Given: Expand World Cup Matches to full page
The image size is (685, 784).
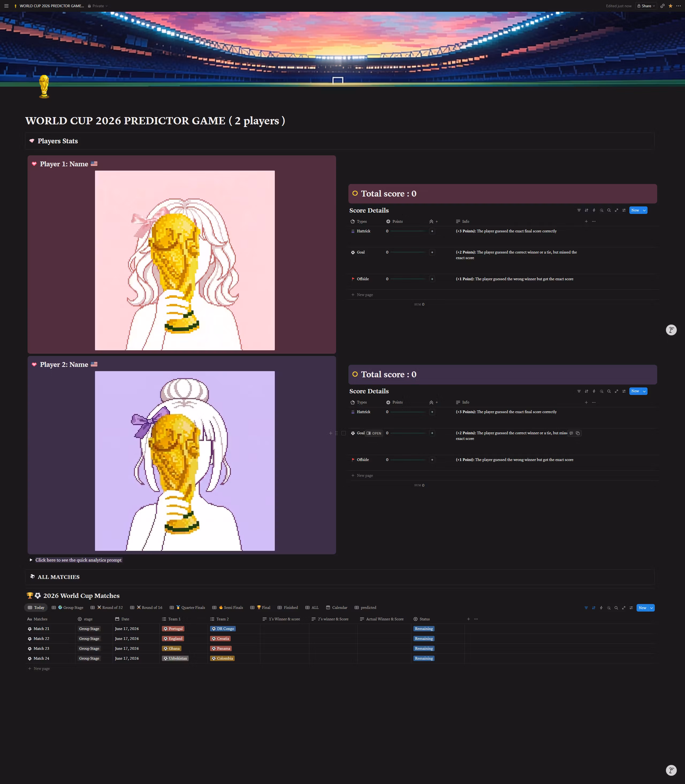Looking at the screenshot, I should 624,608.
